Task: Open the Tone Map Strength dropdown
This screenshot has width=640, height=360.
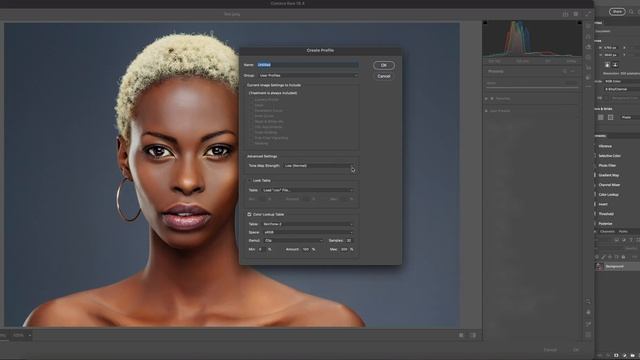Action: tap(319, 166)
